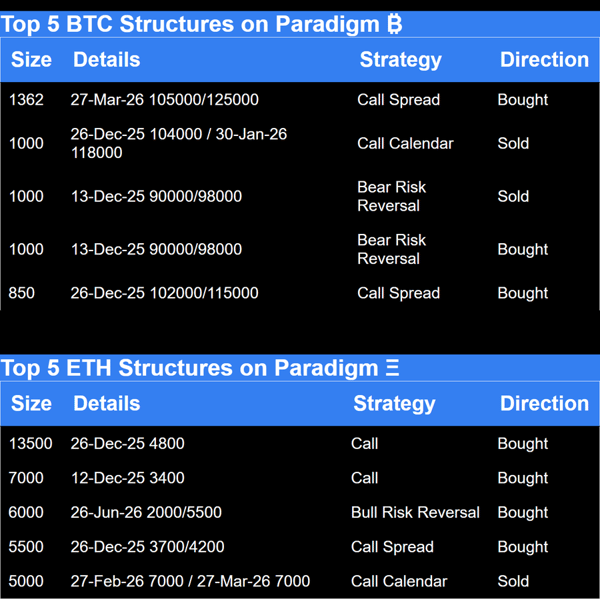Click Bought in the 850 row
Screen dimensions: 600x599
[x=523, y=294]
